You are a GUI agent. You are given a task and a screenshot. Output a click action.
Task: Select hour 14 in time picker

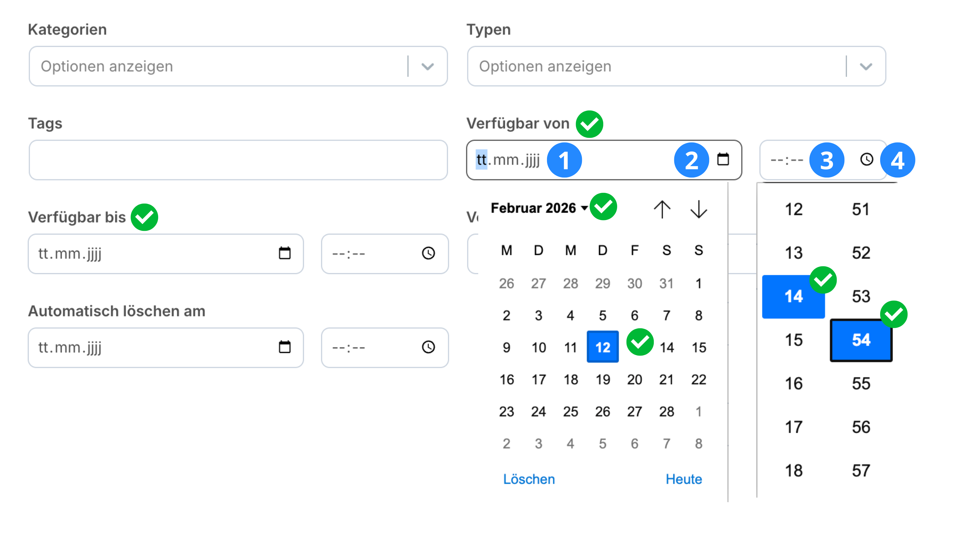point(793,296)
